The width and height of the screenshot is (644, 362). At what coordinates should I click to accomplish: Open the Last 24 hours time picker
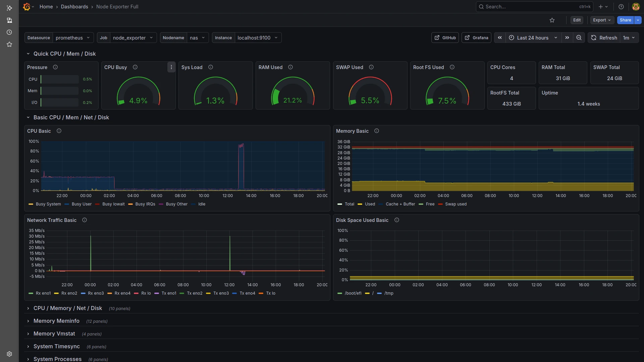(x=533, y=38)
